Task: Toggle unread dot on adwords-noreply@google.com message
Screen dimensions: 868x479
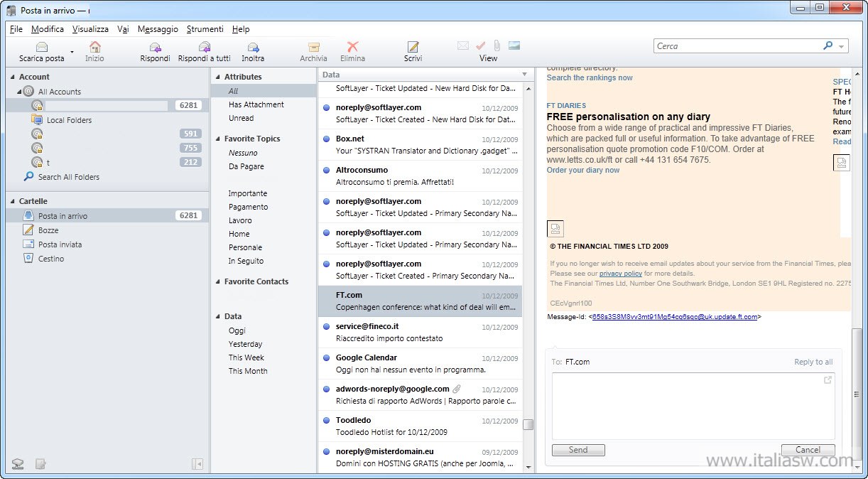Action: [x=326, y=389]
